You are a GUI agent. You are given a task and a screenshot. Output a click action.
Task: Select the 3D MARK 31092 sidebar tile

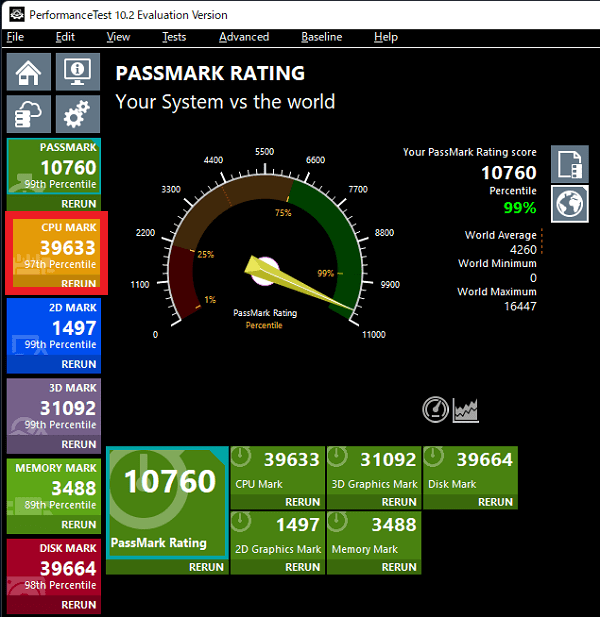point(54,407)
